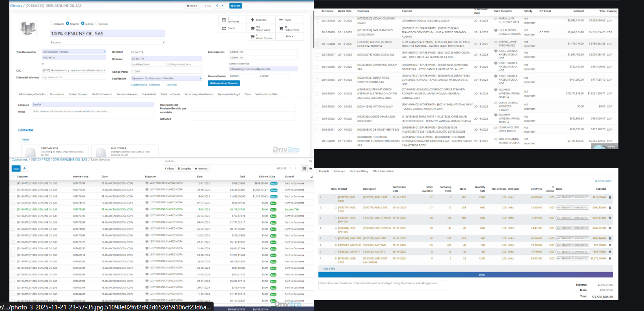Click the Cruces exchange arrows icon

coord(224,28)
